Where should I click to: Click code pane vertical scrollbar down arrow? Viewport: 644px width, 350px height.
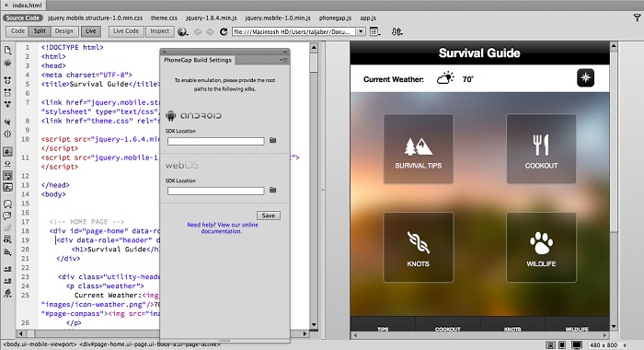(314, 324)
